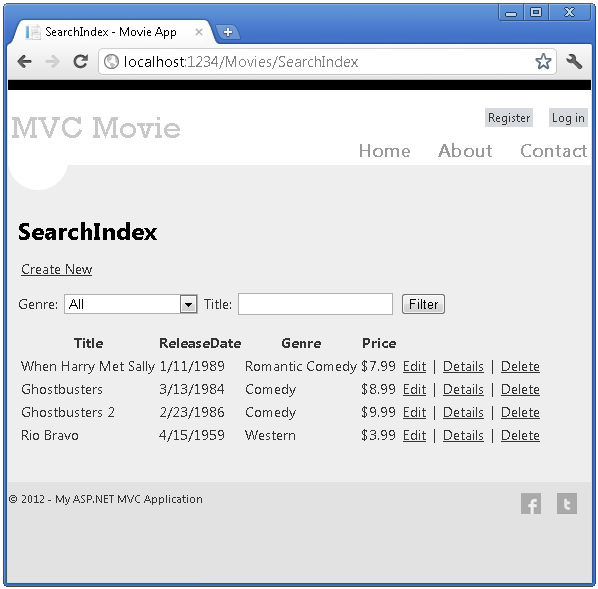Edit the $8.99 Ghostbusters row
Image resolution: width=598 pixels, height=589 pixels.
pos(414,389)
